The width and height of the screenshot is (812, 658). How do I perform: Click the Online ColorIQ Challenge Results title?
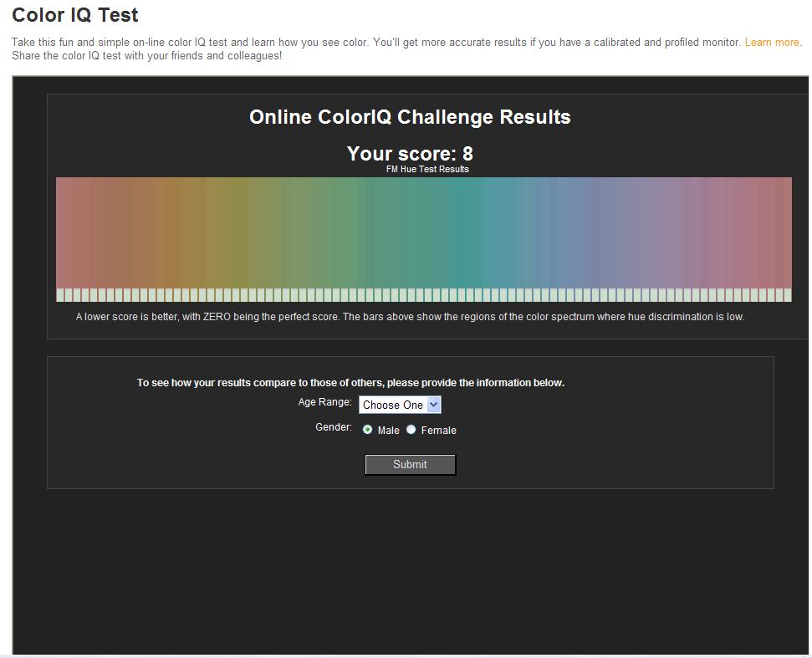point(410,117)
